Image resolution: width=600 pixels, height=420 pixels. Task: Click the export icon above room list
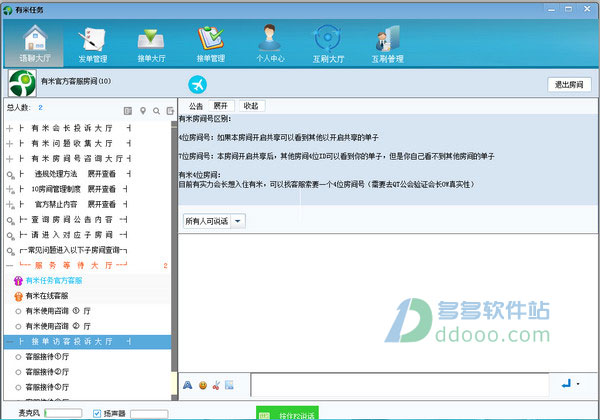(x=170, y=111)
